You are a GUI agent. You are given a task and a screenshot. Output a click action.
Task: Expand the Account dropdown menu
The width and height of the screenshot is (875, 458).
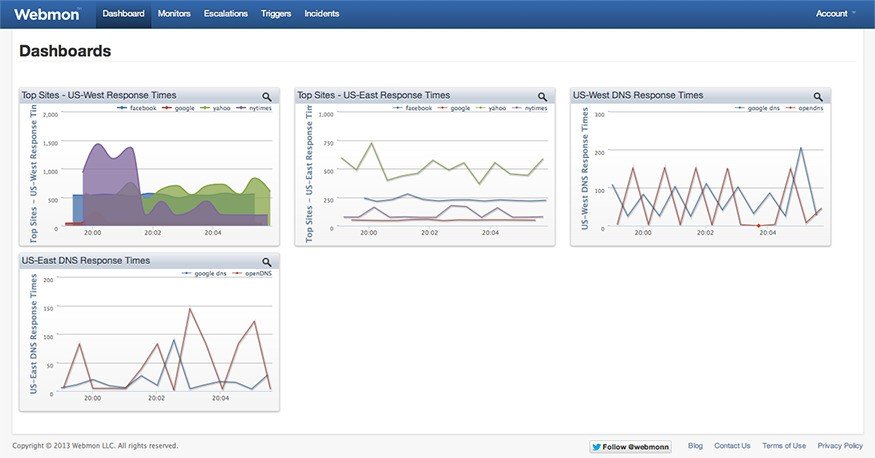[x=835, y=13]
